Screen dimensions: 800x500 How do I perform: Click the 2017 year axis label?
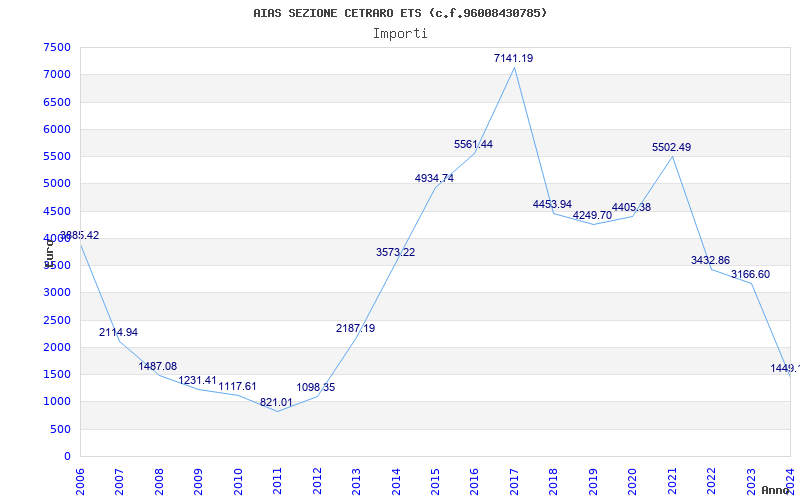(x=514, y=482)
